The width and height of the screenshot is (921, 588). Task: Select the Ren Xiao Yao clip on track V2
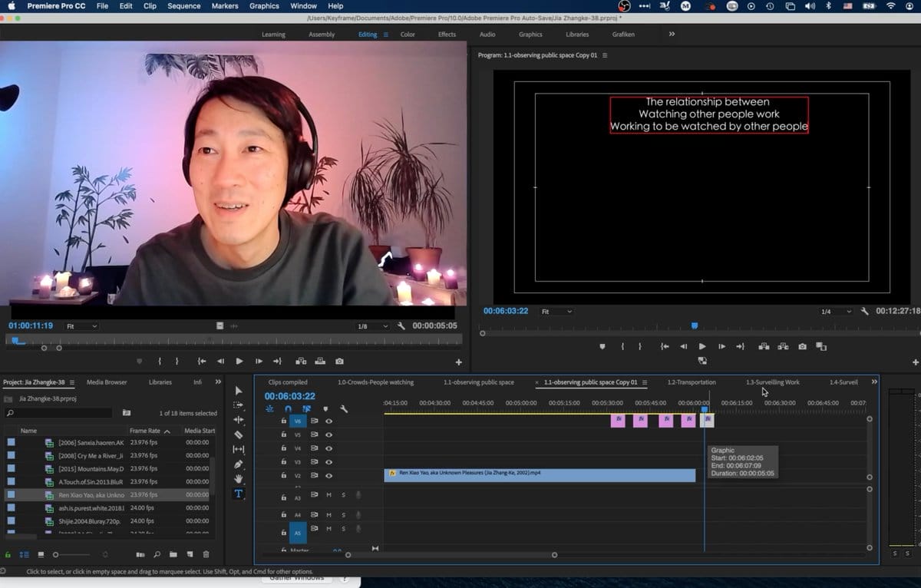537,475
